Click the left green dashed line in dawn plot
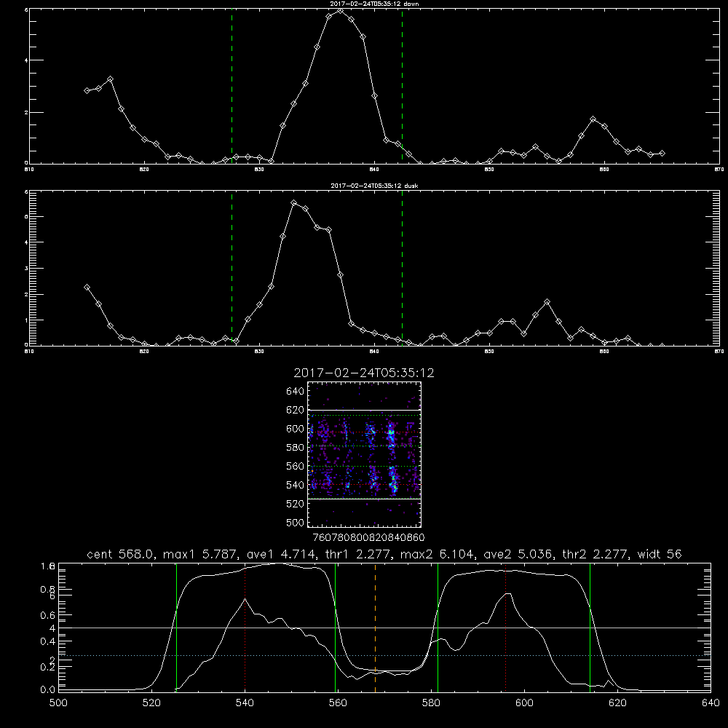728x728 pixels. (232, 86)
